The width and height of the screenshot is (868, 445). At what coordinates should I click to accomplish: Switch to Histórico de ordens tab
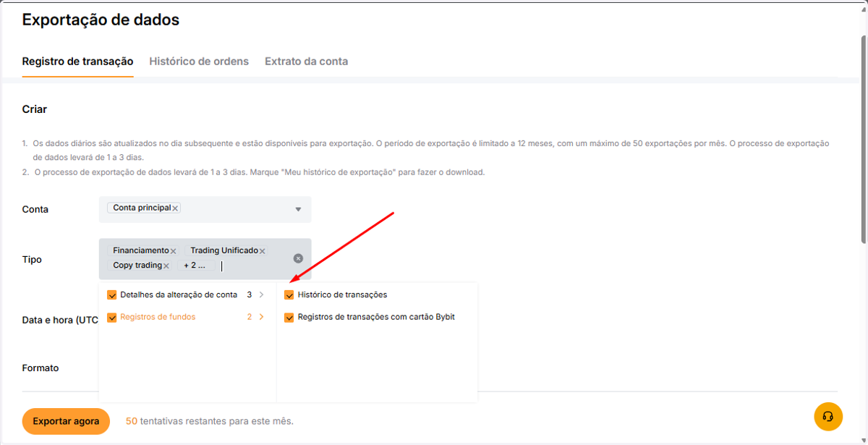199,62
